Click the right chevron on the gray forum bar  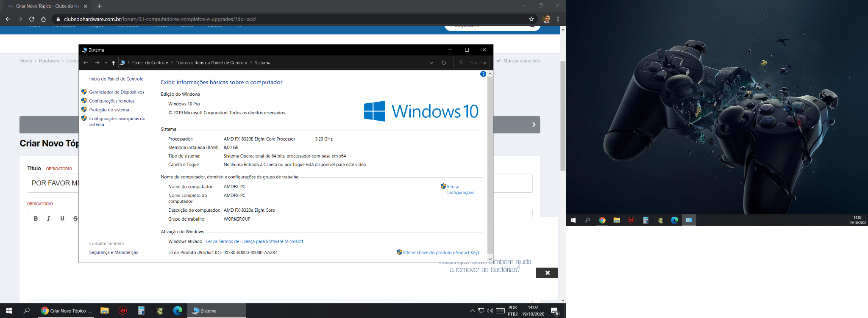click(534, 124)
